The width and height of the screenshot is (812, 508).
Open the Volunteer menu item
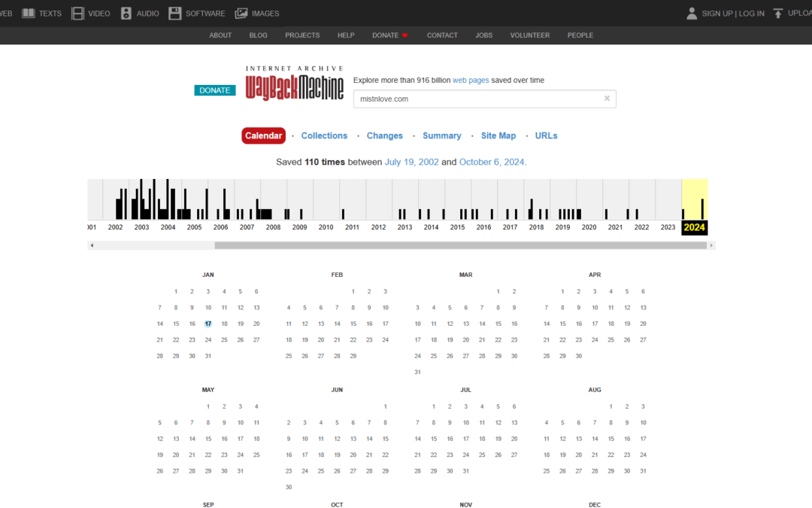[x=530, y=35]
